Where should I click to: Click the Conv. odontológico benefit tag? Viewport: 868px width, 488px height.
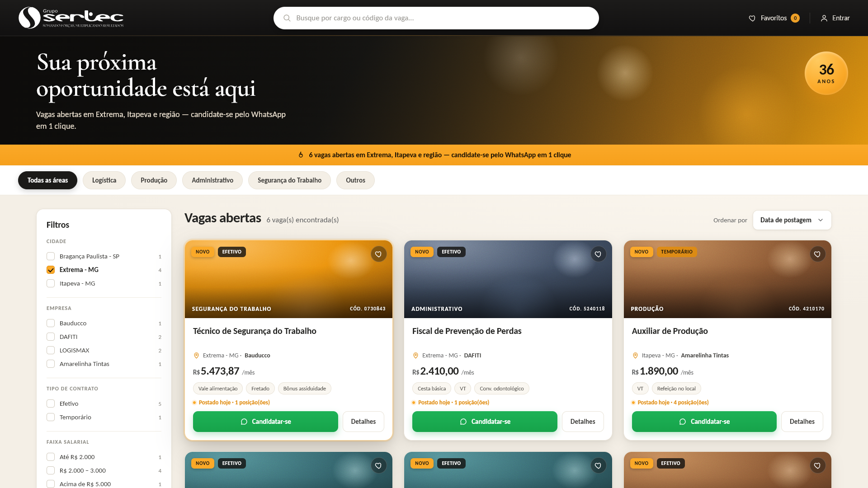502,389
